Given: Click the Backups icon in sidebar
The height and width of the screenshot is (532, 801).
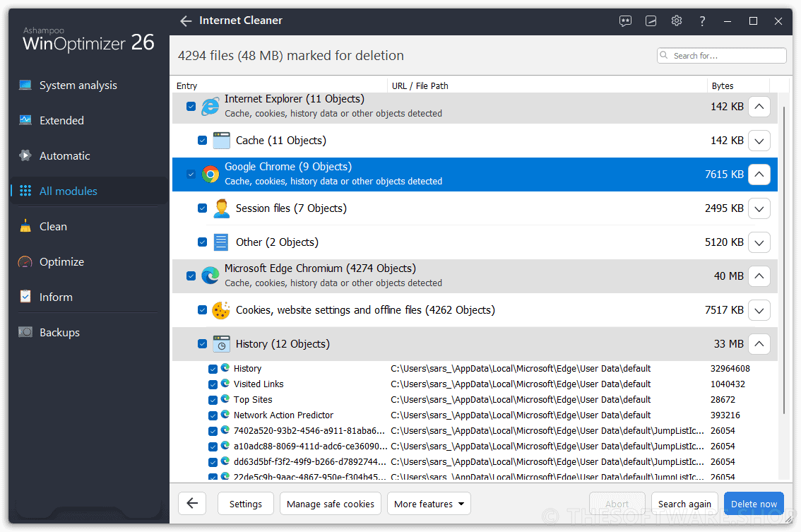Looking at the screenshot, I should pyautogui.click(x=25, y=332).
